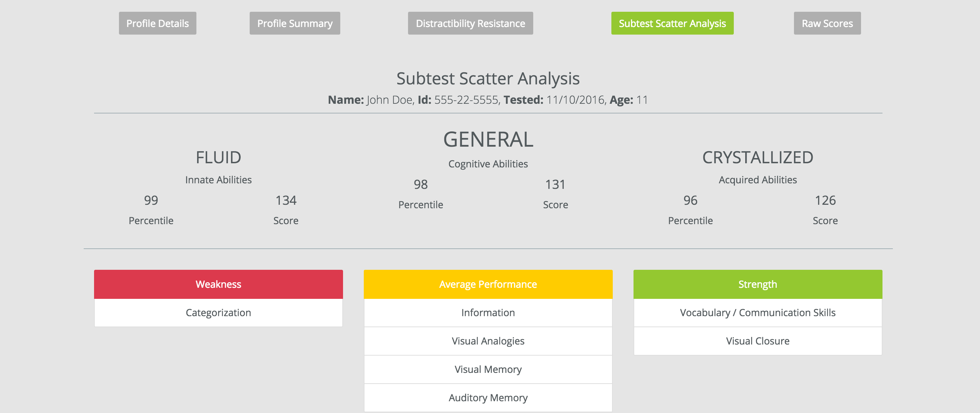Click the Profile Details tab
This screenshot has height=413, width=980.
pyautogui.click(x=158, y=24)
